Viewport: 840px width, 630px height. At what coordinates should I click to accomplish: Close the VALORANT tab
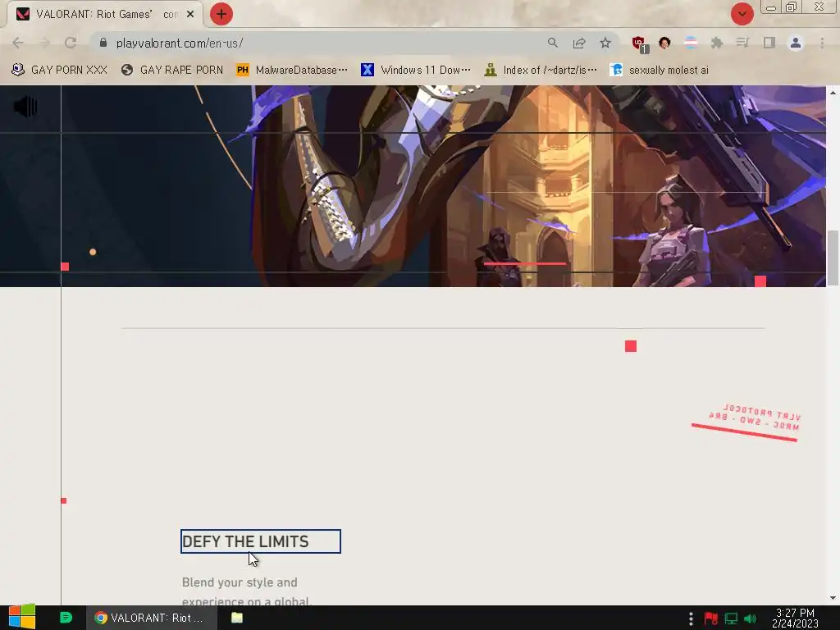click(x=190, y=15)
